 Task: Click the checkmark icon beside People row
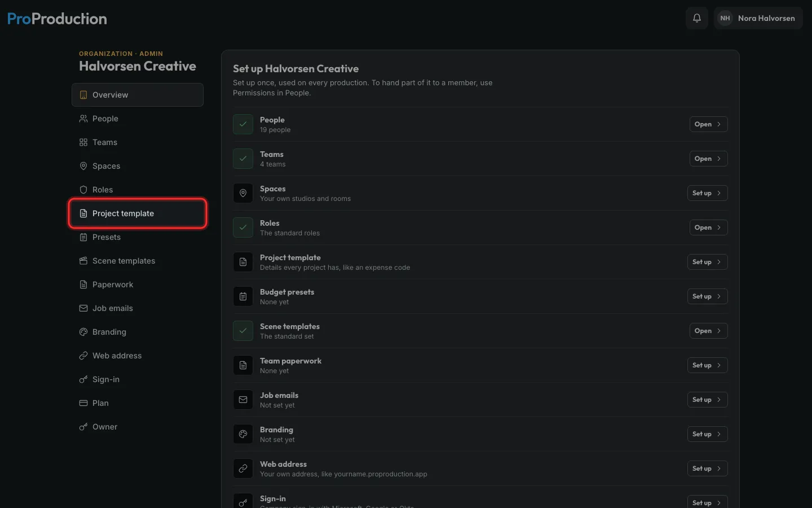[243, 124]
